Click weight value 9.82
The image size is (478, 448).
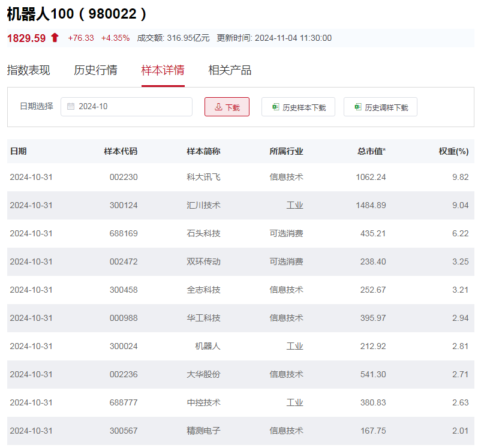pyautogui.click(x=461, y=177)
